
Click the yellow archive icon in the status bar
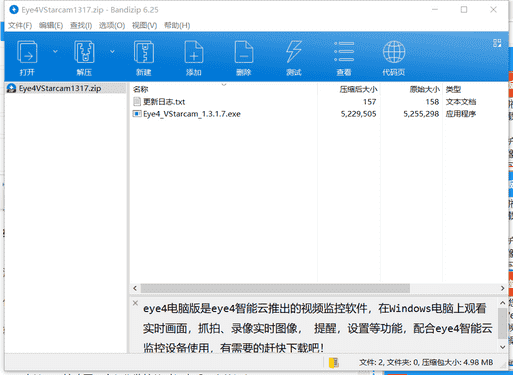tap(334, 362)
